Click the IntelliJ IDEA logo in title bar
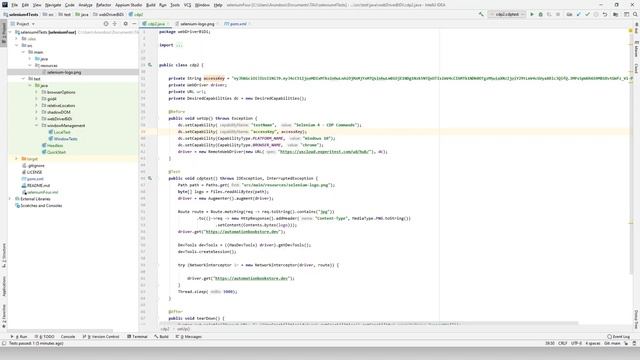This screenshot has width=640, height=360. click(x=4, y=5)
